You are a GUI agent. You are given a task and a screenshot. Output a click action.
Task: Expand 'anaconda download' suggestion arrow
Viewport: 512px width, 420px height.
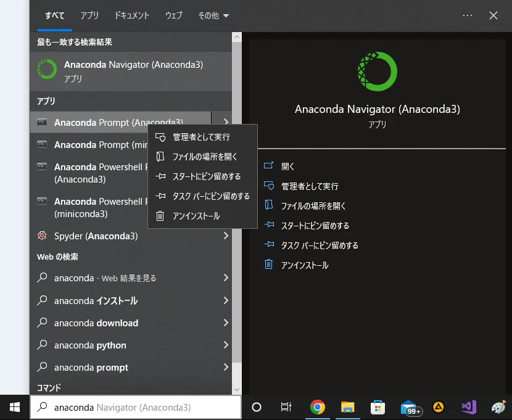point(226,323)
